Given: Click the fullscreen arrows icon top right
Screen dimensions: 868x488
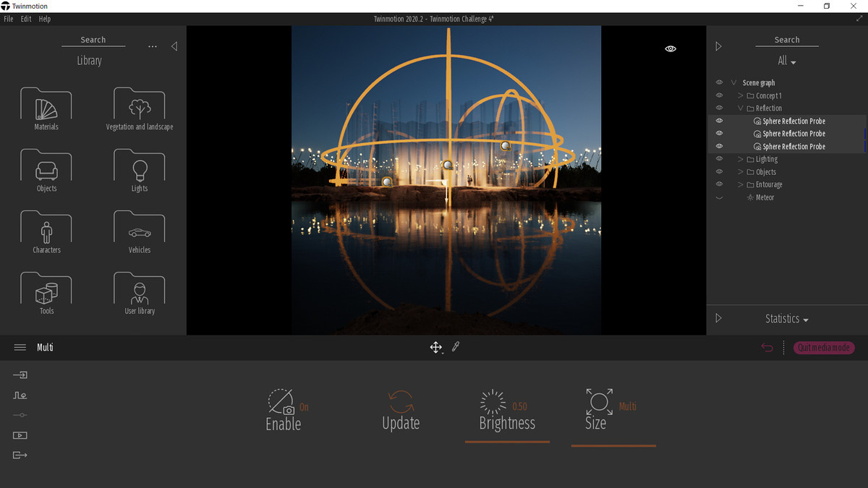Looking at the screenshot, I should pos(859,19).
